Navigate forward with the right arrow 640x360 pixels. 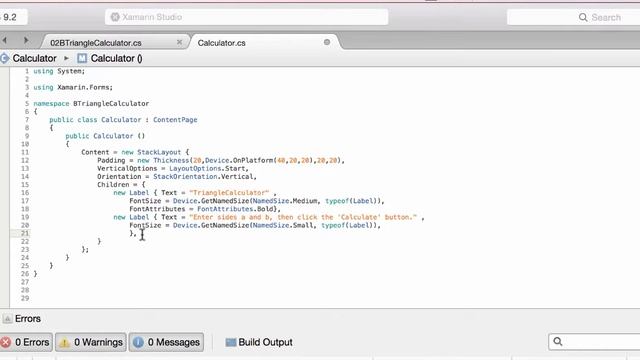(26, 40)
